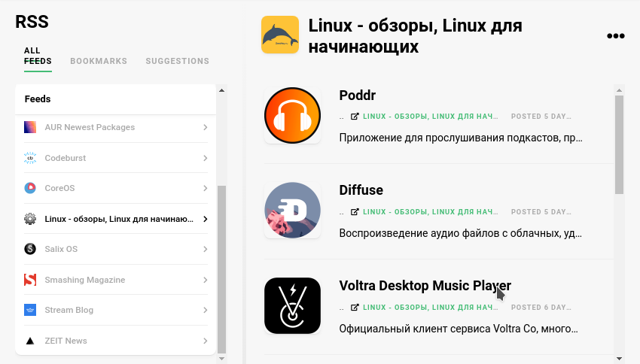The height and width of the screenshot is (364, 640).
Task: Click feed source link under Diffuse
Action: pos(430,211)
